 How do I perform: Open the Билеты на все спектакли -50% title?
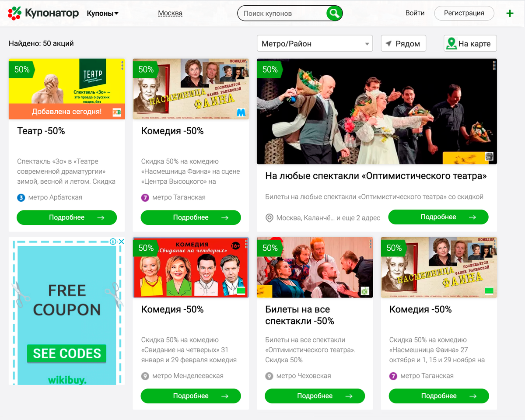pyautogui.click(x=300, y=315)
